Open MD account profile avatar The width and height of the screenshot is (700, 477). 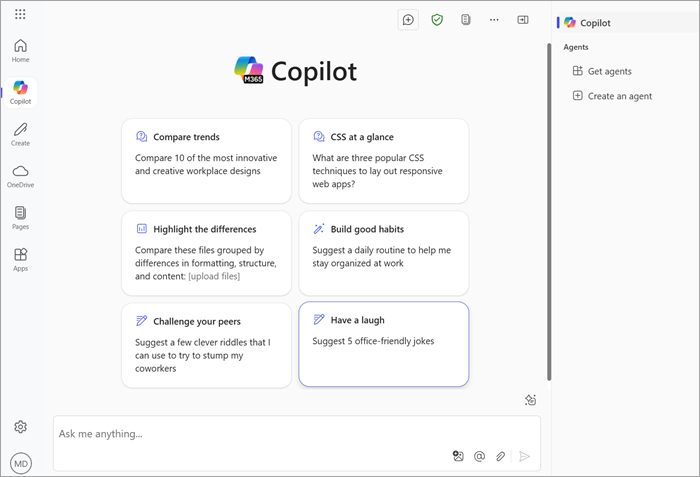click(x=21, y=464)
